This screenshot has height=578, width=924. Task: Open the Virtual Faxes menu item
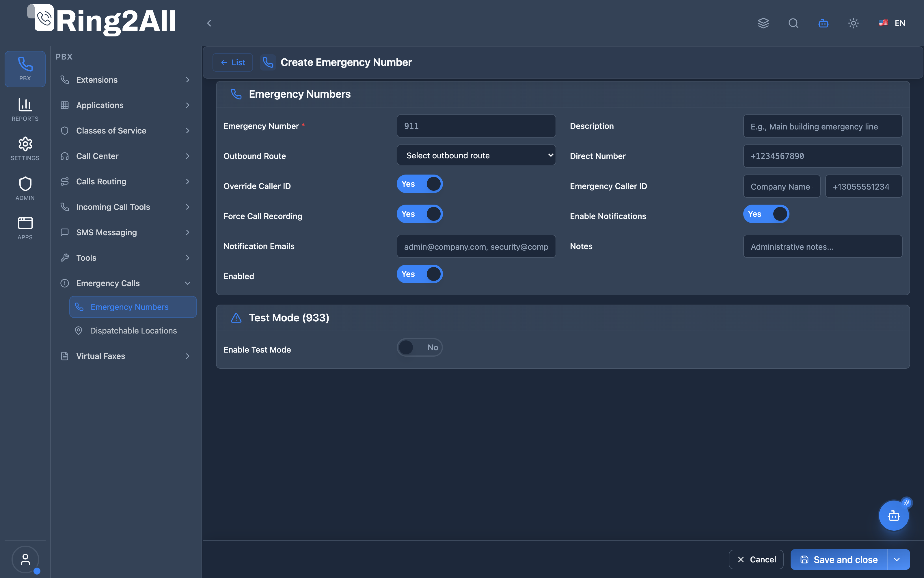[126, 356]
